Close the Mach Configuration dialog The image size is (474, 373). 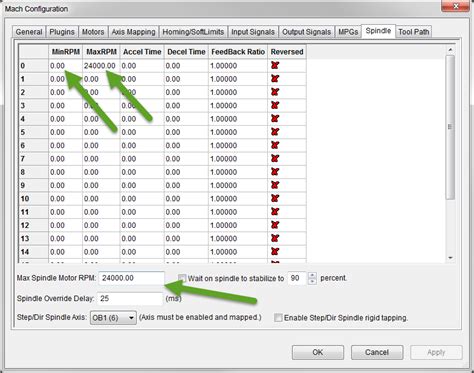pos(456,6)
